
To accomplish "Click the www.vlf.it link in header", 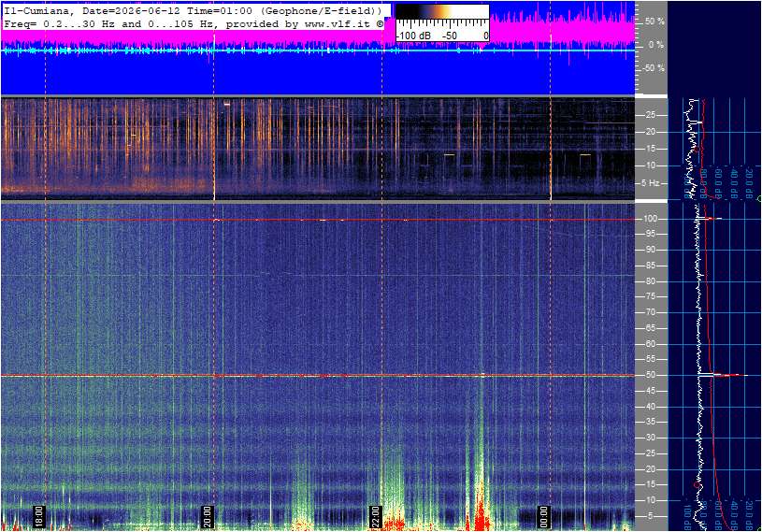I will point(338,23).
